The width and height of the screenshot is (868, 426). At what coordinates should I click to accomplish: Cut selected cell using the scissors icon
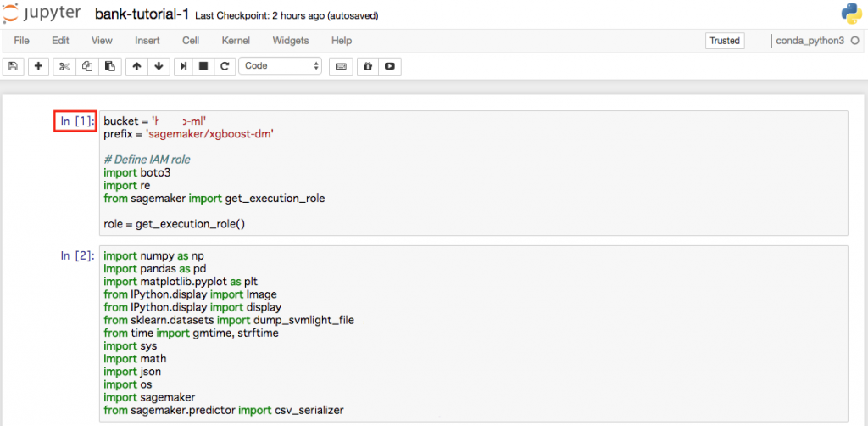(x=64, y=66)
